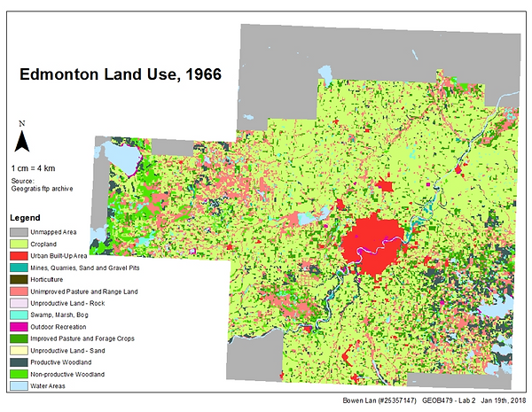Image resolution: width=532 pixels, height=412 pixels.
Task: Click the Unproductive Land - Rock swatch
Action: point(19,303)
